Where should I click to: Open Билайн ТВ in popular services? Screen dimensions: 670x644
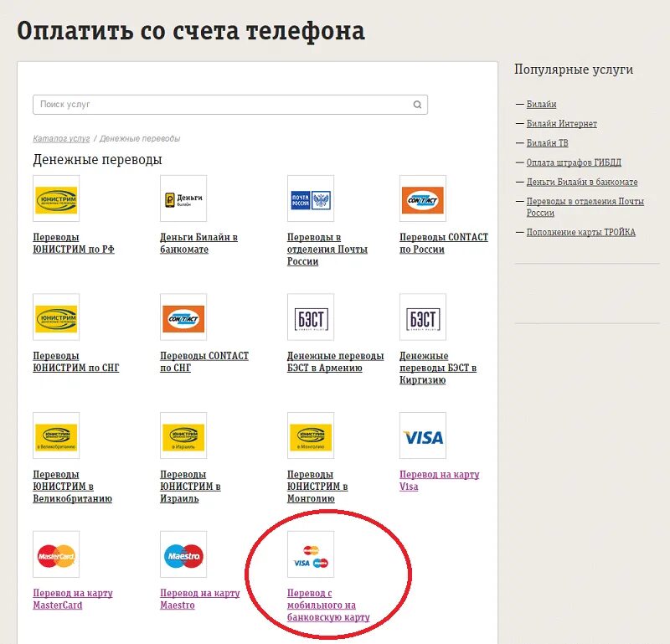(547, 142)
